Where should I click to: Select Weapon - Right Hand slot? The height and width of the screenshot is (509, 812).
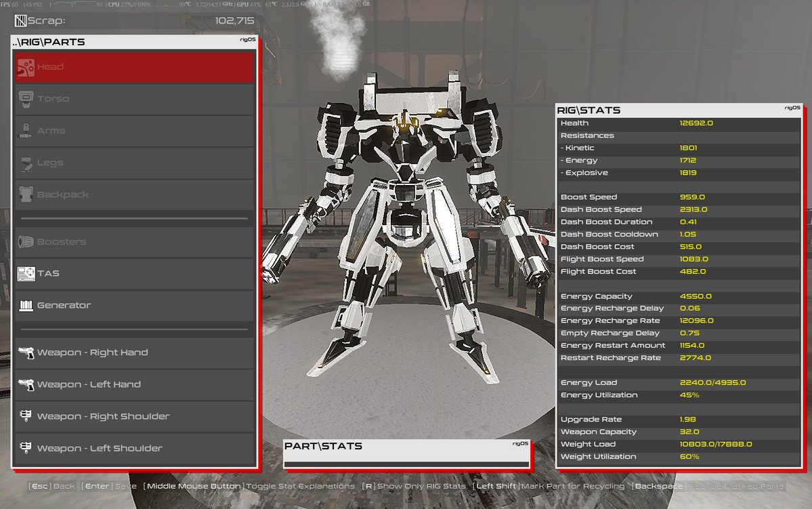135,352
